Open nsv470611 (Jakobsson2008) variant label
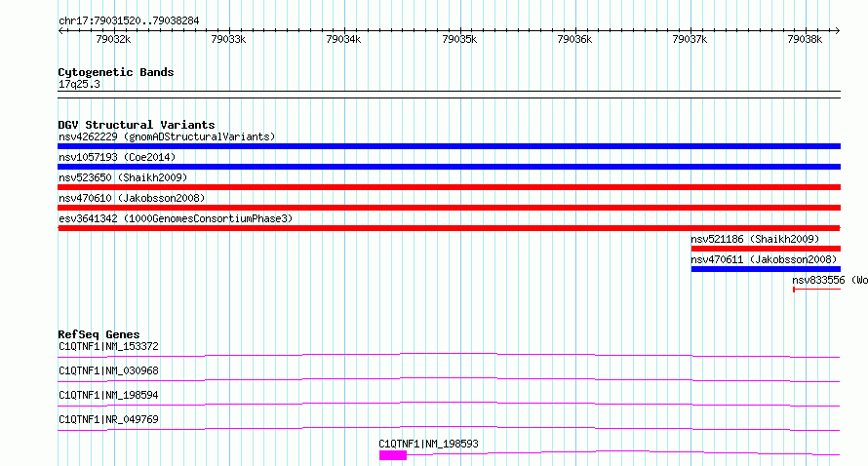The image size is (868, 466). pos(764,259)
